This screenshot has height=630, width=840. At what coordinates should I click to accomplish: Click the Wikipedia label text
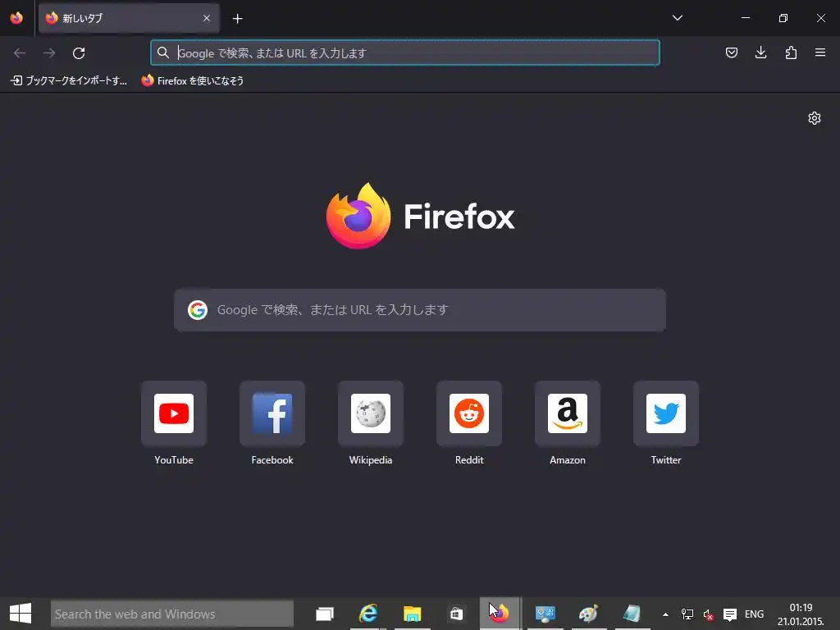pyautogui.click(x=371, y=460)
